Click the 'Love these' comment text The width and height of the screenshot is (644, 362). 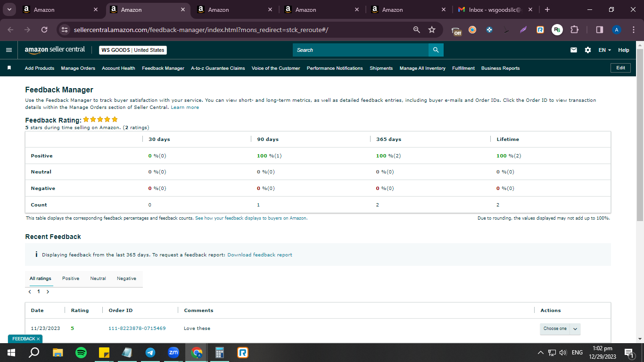pyautogui.click(x=197, y=329)
